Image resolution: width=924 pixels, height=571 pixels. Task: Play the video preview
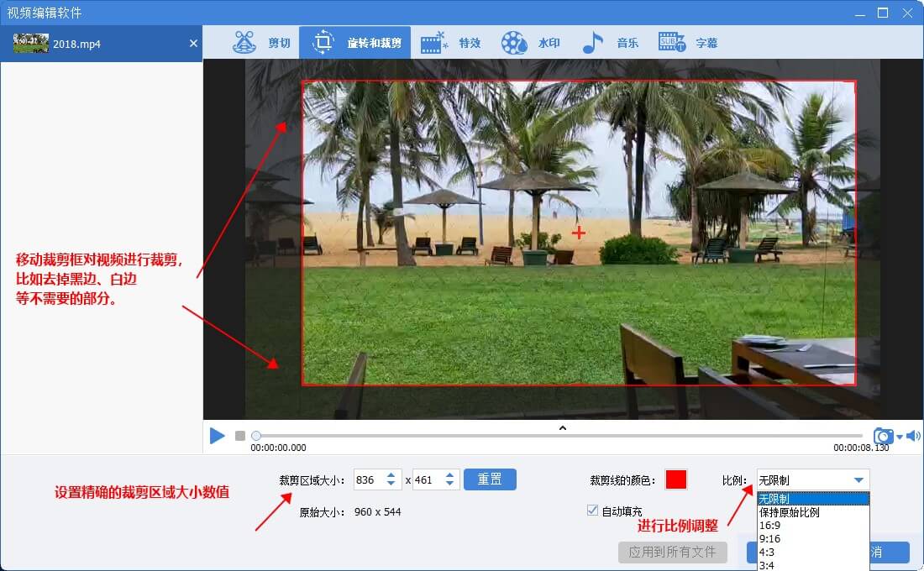217,436
